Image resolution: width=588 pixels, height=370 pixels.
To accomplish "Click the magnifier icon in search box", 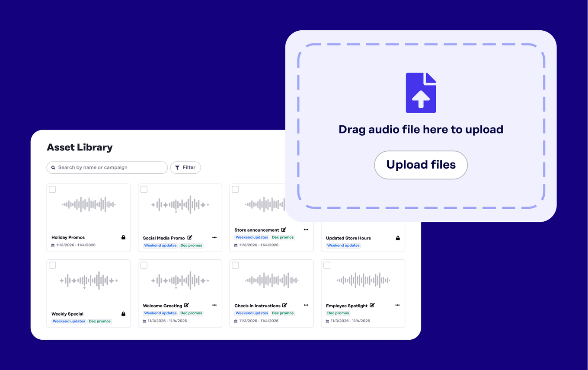I will coord(54,167).
